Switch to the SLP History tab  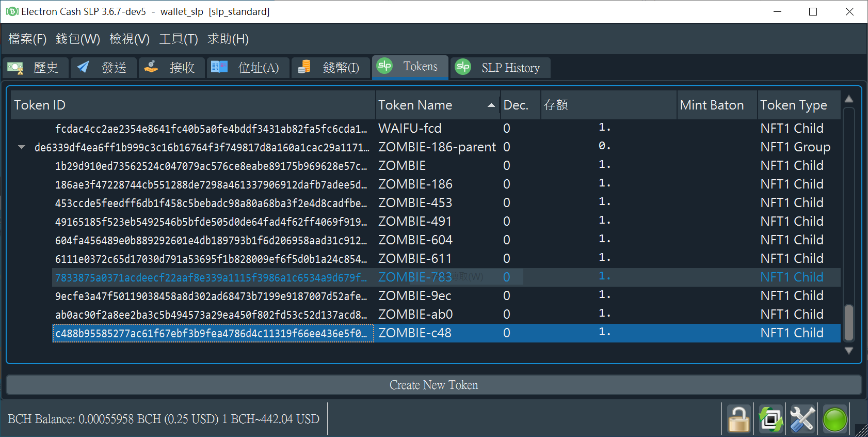(x=501, y=68)
